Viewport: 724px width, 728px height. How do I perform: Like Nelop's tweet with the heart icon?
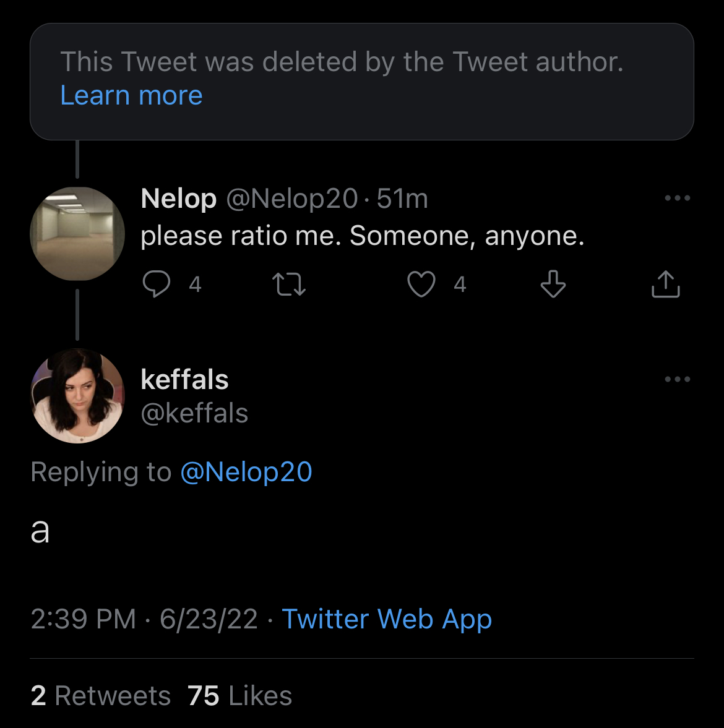[421, 284]
